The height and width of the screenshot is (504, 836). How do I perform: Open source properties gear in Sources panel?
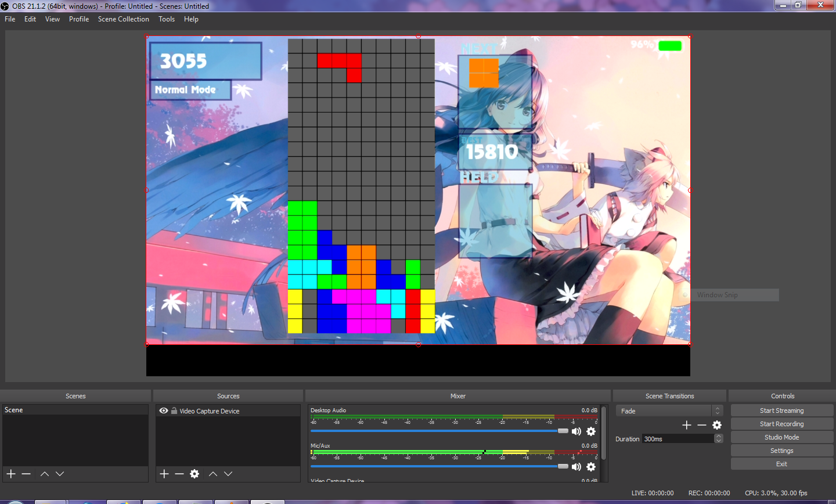pyautogui.click(x=194, y=474)
